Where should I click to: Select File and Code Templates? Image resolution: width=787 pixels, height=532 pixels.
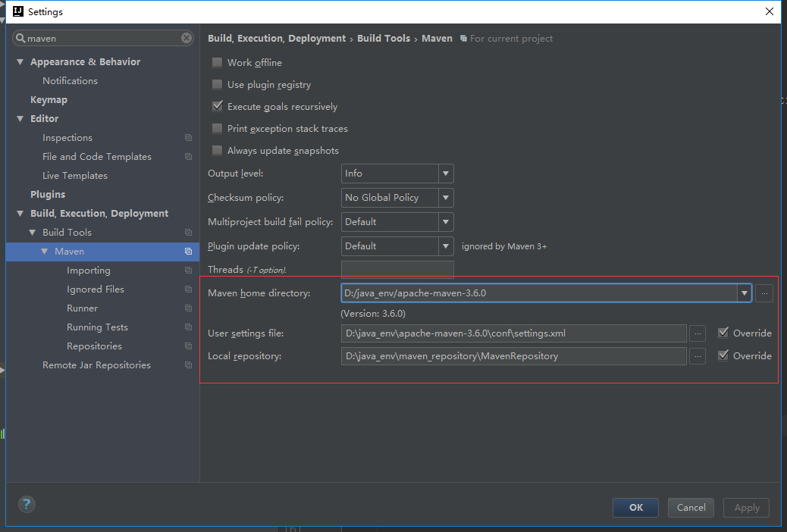(97, 157)
